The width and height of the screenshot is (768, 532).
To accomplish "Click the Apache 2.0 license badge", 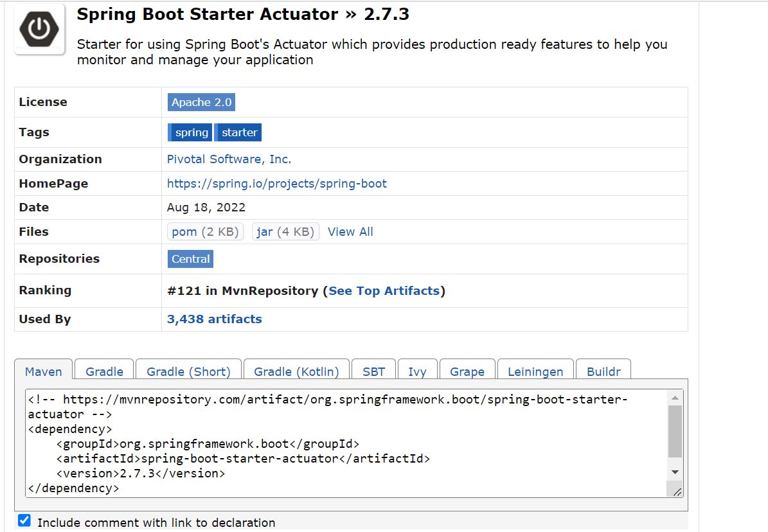I will [x=201, y=102].
